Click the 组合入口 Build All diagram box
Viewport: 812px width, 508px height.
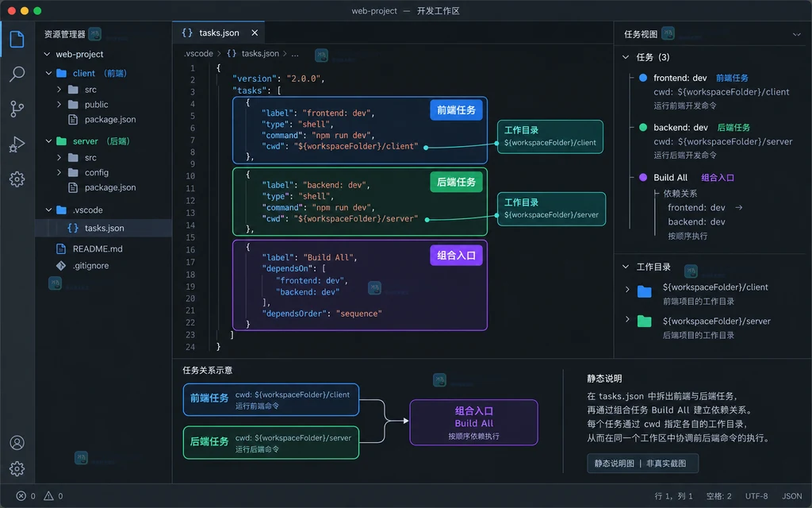(x=474, y=422)
